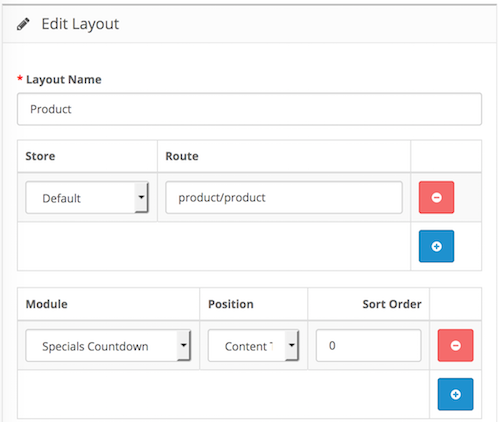Add a new route row
The height and width of the screenshot is (422, 500).
click(436, 246)
